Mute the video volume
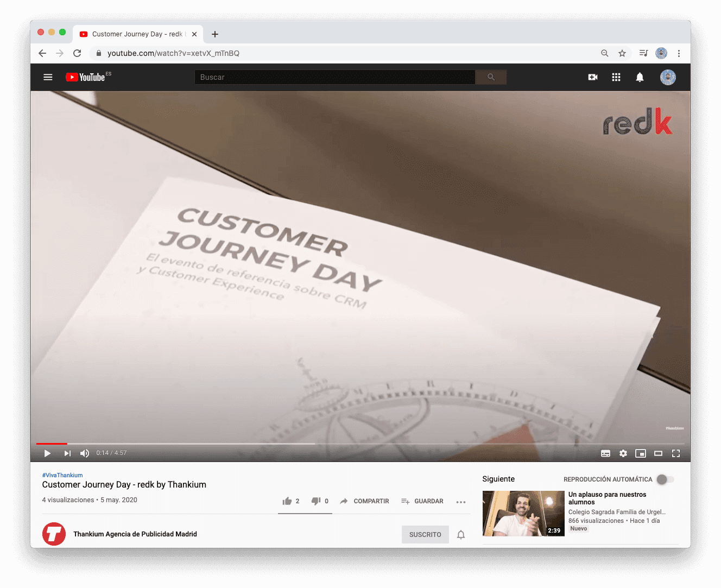The height and width of the screenshot is (588, 721). tap(85, 453)
